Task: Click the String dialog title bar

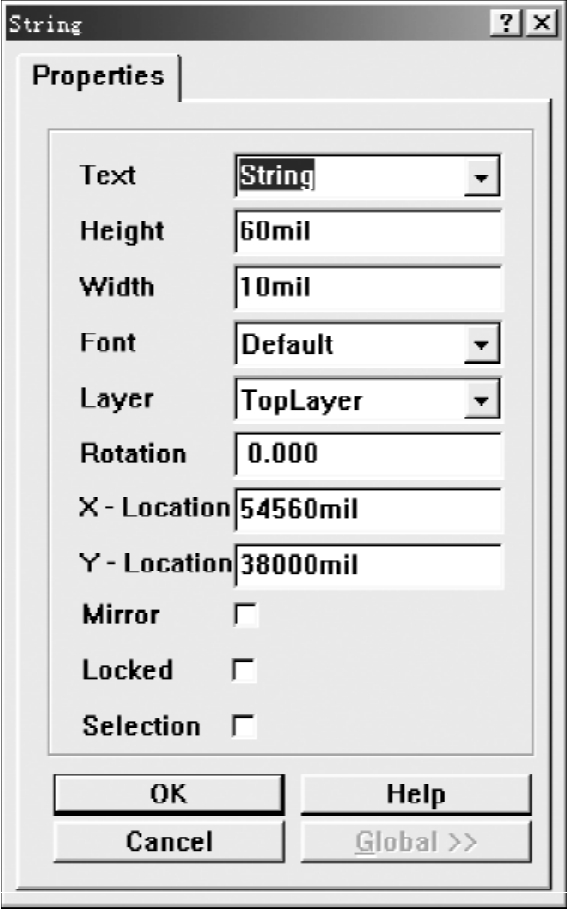Action: (248, 24)
